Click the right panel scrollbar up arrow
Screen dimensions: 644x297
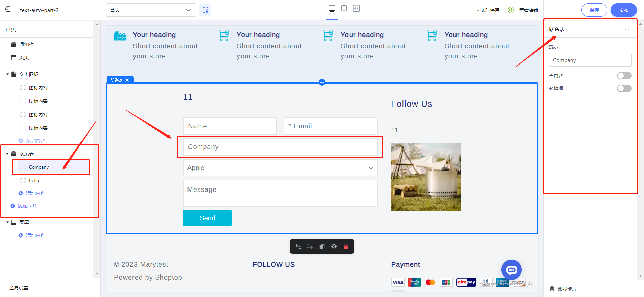point(641,24)
